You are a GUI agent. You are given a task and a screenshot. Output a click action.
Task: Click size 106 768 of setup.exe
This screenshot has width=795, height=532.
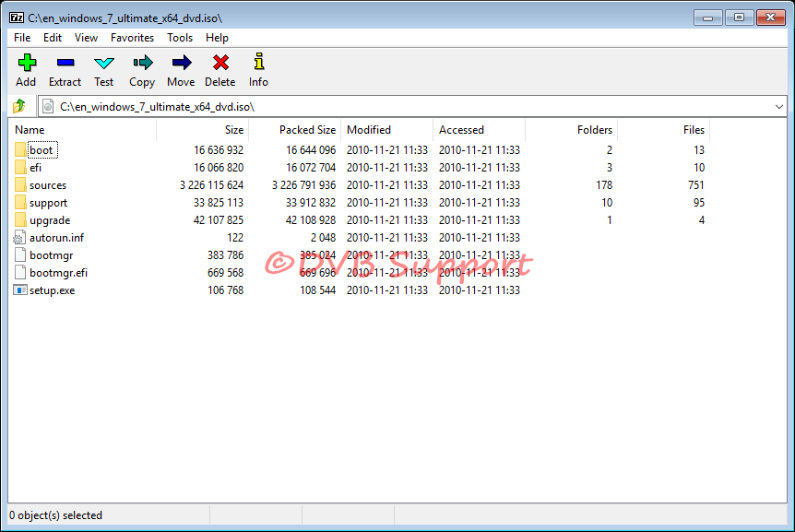coord(225,290)
